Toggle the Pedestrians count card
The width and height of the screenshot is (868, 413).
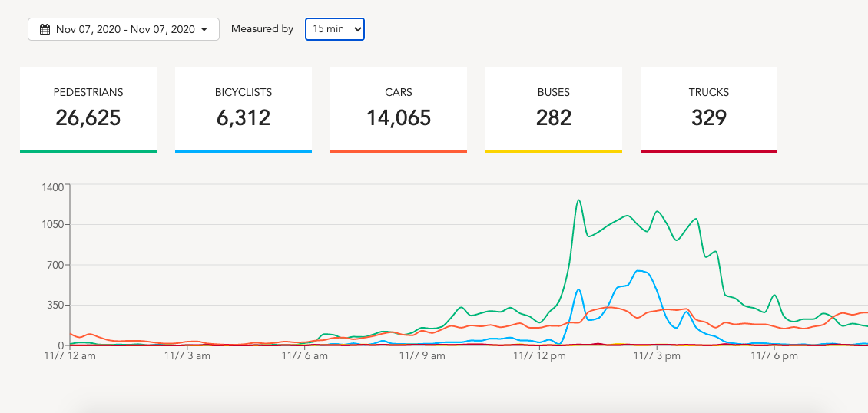(x=88, y=107)
